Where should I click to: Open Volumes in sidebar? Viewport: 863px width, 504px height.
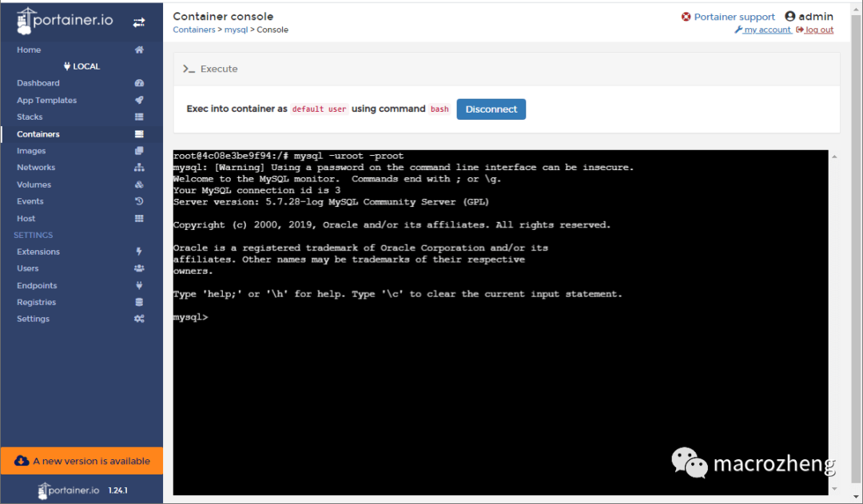pos(82,185)
